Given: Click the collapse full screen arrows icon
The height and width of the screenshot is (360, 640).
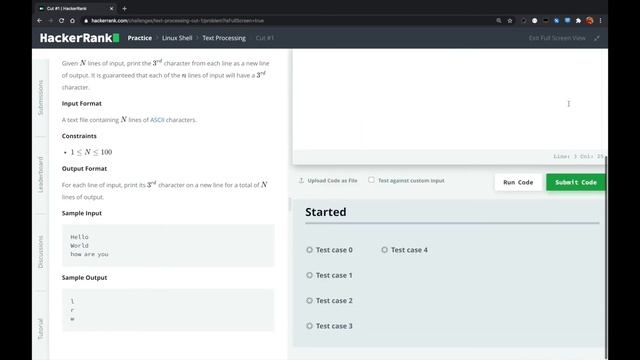Looking at the screenshot, I should (x=597, y=38).
